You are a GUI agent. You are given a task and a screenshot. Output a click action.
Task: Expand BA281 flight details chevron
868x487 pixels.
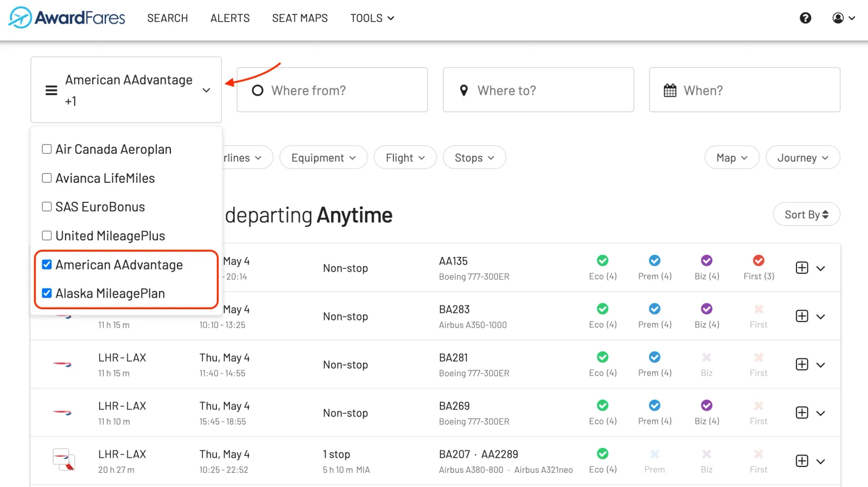point(821,365)
